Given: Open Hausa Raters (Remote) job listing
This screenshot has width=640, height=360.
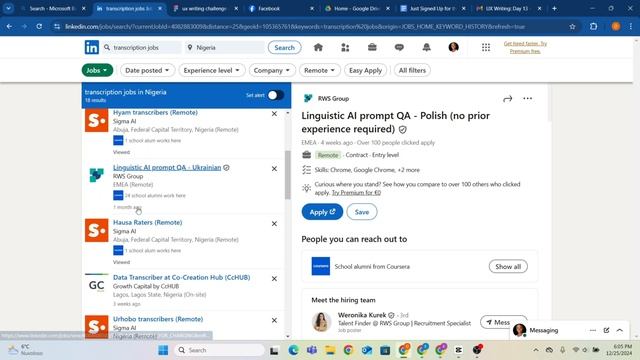Looking at the screenshot, I should 147,222.
